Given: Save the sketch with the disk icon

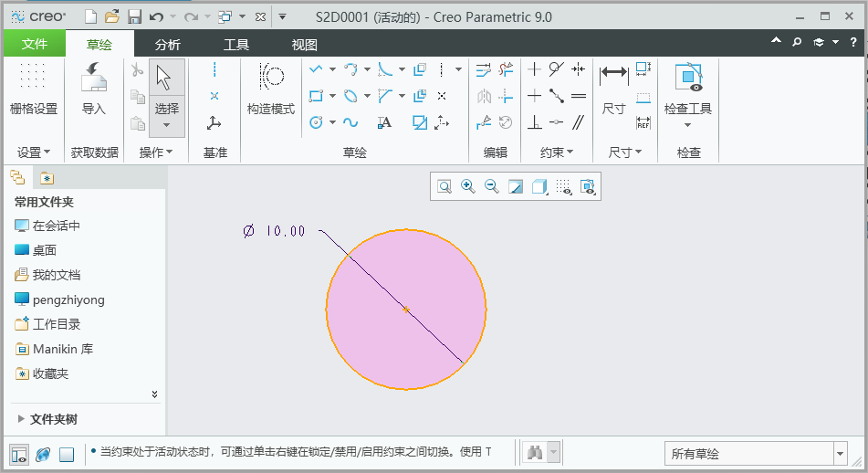Looking at the screenshot, I should coord(134,17).
